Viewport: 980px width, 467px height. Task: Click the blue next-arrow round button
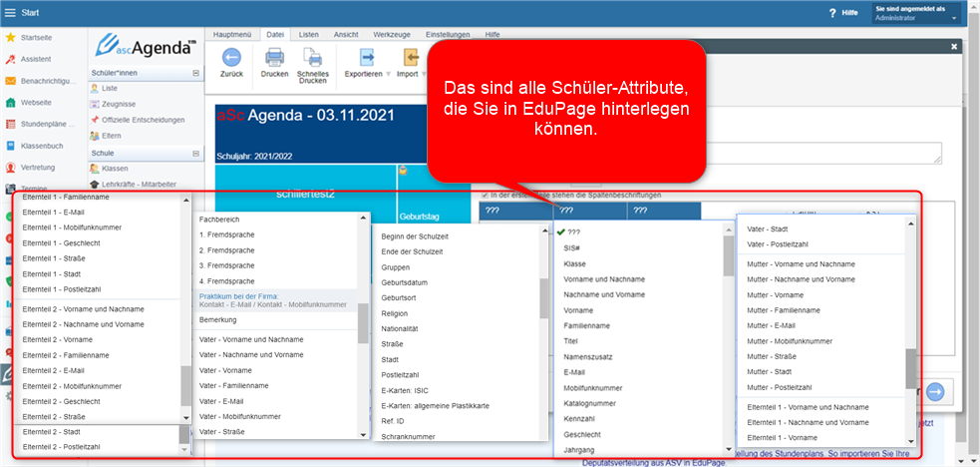click(935, 392)
